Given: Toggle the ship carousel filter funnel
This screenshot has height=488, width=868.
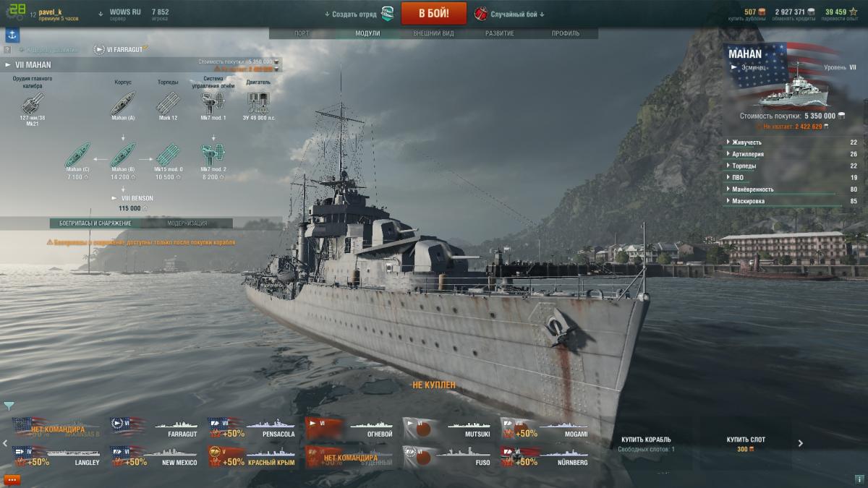Looking at the screenshot, I should click(x=8, y=406).
